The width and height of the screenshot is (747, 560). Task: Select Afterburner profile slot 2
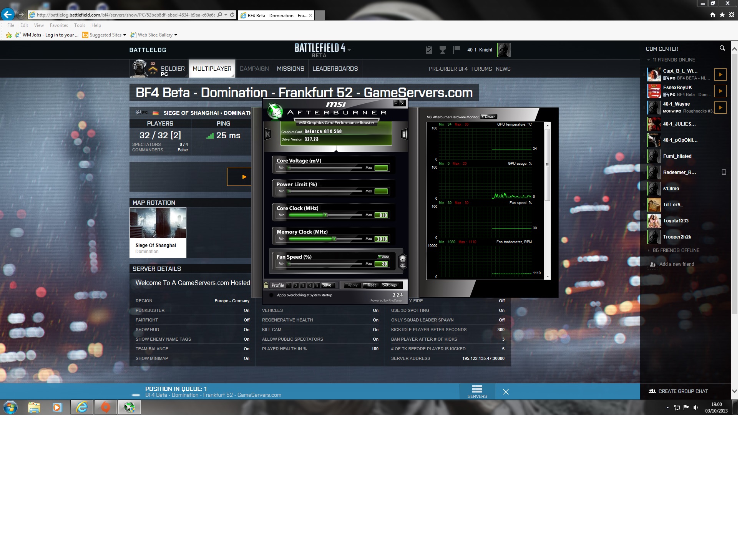pyautogui.click(x=296, y=285)
